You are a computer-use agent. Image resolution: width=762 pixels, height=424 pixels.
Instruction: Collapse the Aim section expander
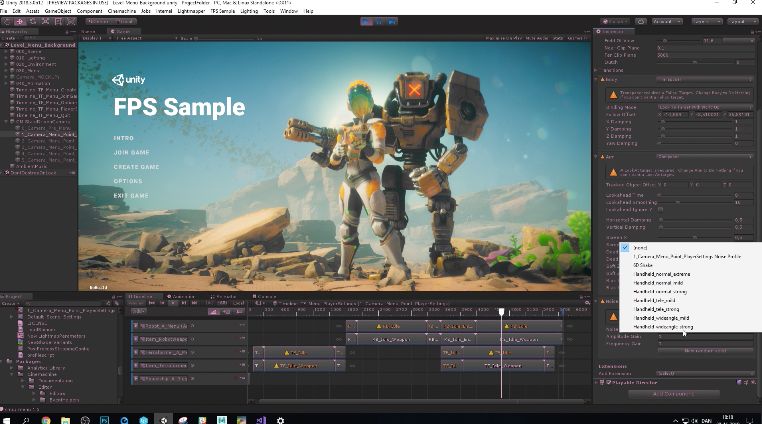click(597, 157)
